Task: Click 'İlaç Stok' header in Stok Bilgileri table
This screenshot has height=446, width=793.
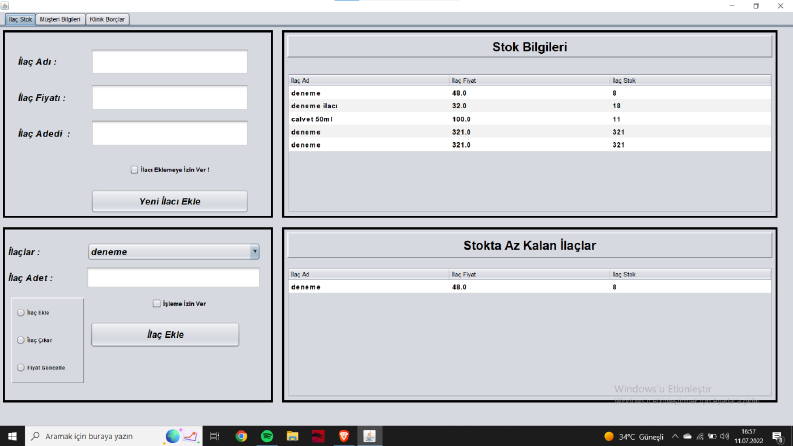Action: (x=690, y=80)
